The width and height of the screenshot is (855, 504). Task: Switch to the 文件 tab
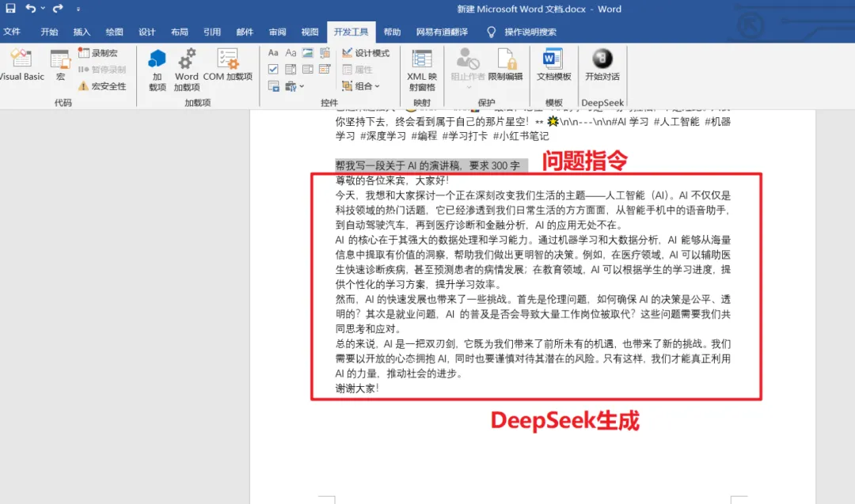12,32
